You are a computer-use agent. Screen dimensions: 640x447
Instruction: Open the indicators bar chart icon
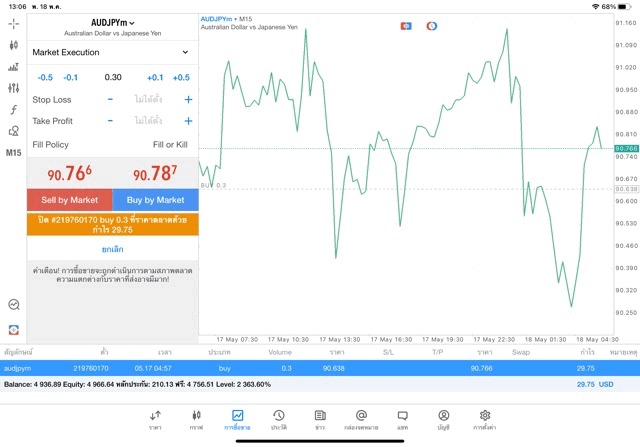click(13, 67)
